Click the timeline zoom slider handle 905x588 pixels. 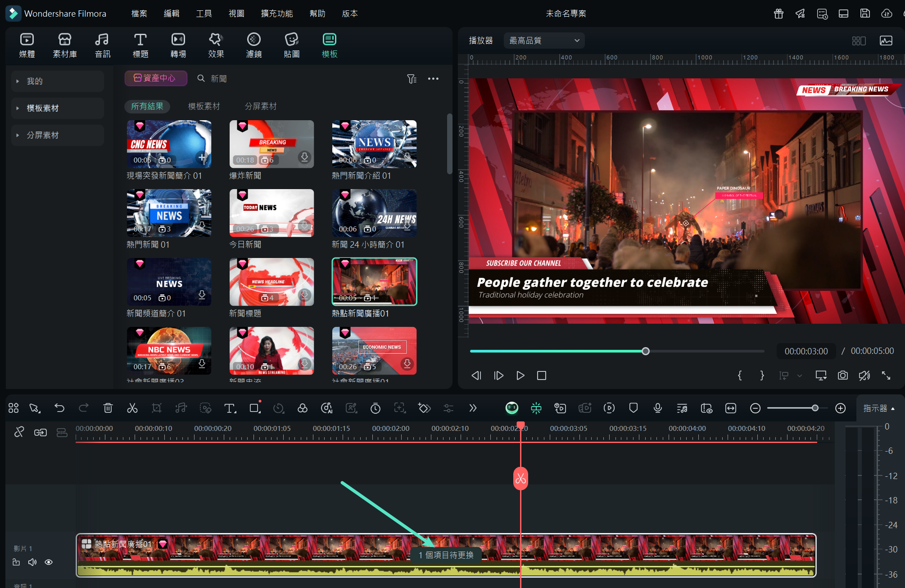815,408
